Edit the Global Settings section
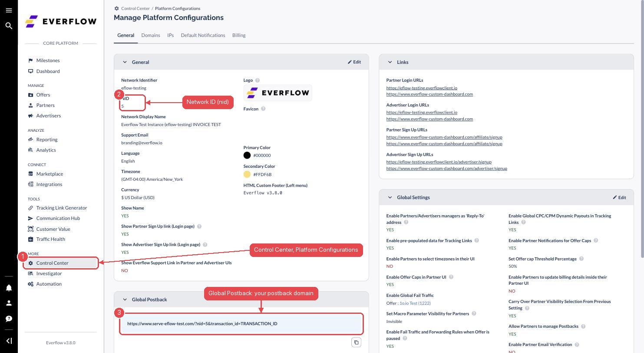The width and height of the screenshot is (644, 353). pyautogui.click(x=619, y=197)
